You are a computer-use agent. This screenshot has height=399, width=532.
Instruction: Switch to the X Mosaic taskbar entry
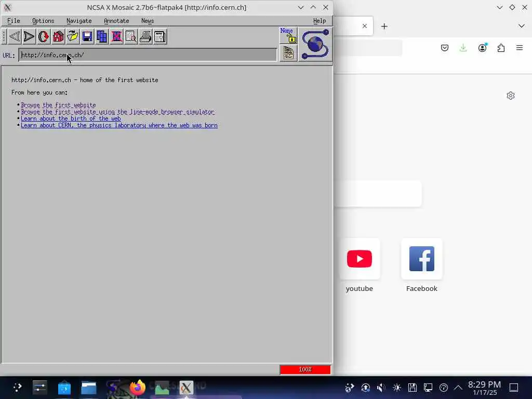186,388
